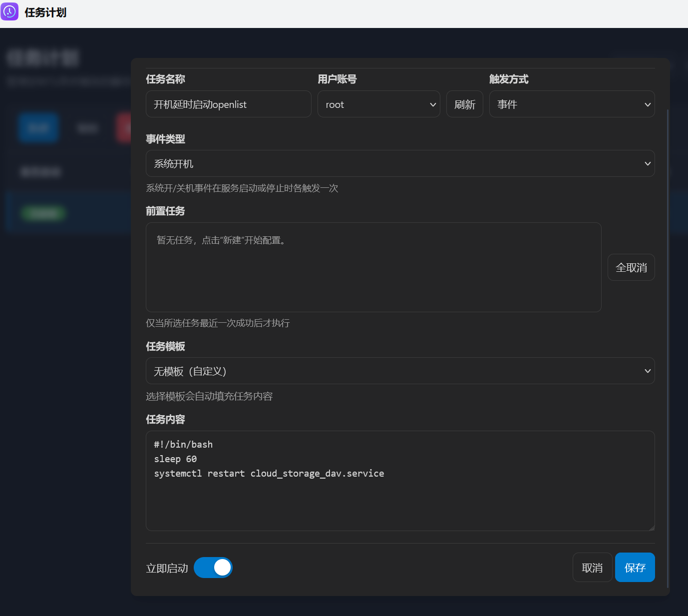Click the 保存 button to save the task
The height and width of the screenshot is (616, 688).
tap(635, 567)
